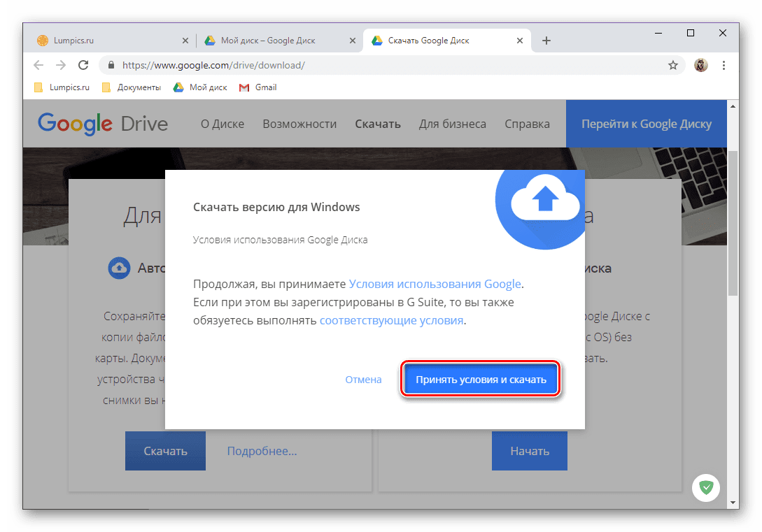Close the Скачать Google Диск tab
The width and height of the screenshot is (762, 532).
click(519, 41)
